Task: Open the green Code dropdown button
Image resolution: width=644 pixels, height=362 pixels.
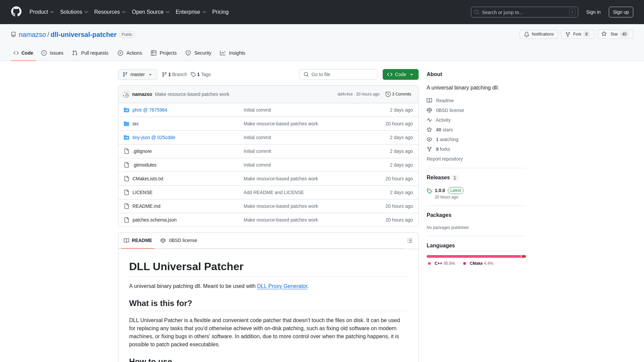Action: coord(400,74)
